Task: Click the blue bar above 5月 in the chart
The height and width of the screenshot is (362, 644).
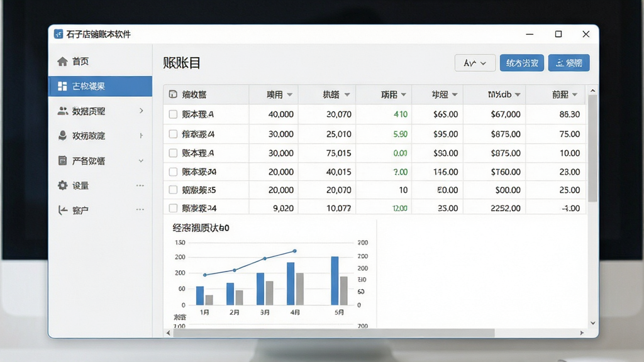Action: pos(335,281)
